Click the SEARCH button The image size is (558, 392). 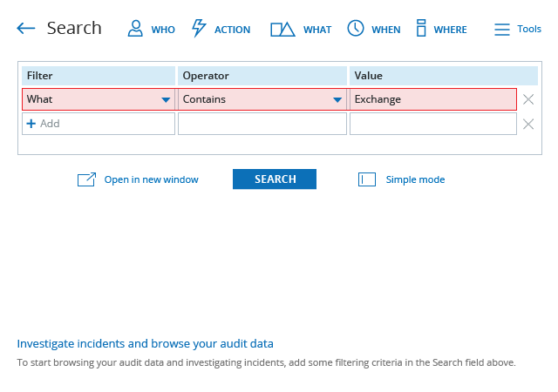pyautogui.click(x=275, y=179)
